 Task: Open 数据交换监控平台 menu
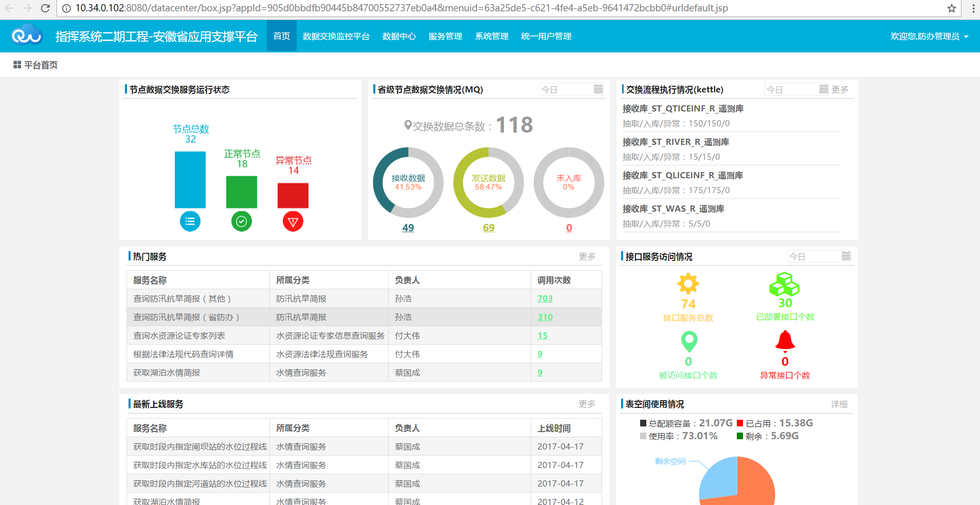[336, 36]
